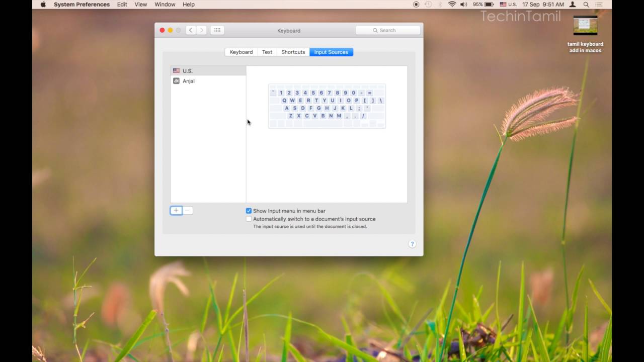The image size is (644, 362).
Task: Open Spotlight search icon
Action: pos(586,4)
